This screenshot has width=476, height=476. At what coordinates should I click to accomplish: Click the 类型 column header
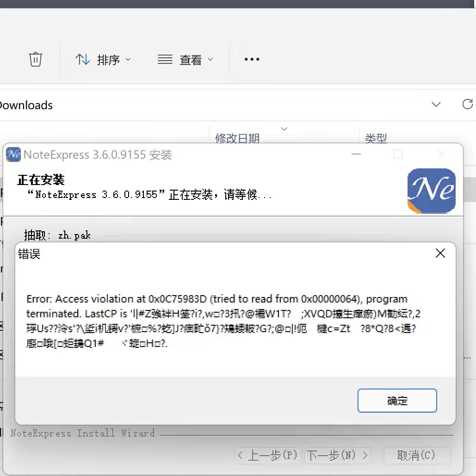(x=376, y=138)
